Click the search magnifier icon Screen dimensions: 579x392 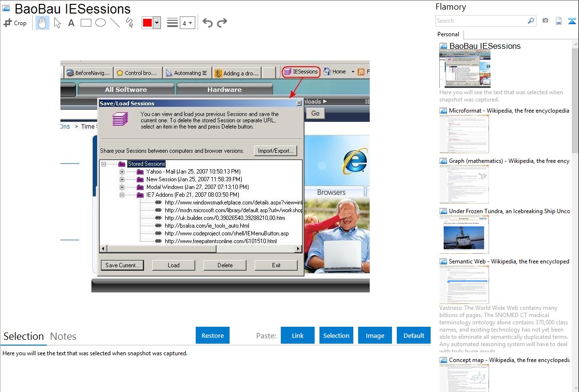(x=531, y=21)
